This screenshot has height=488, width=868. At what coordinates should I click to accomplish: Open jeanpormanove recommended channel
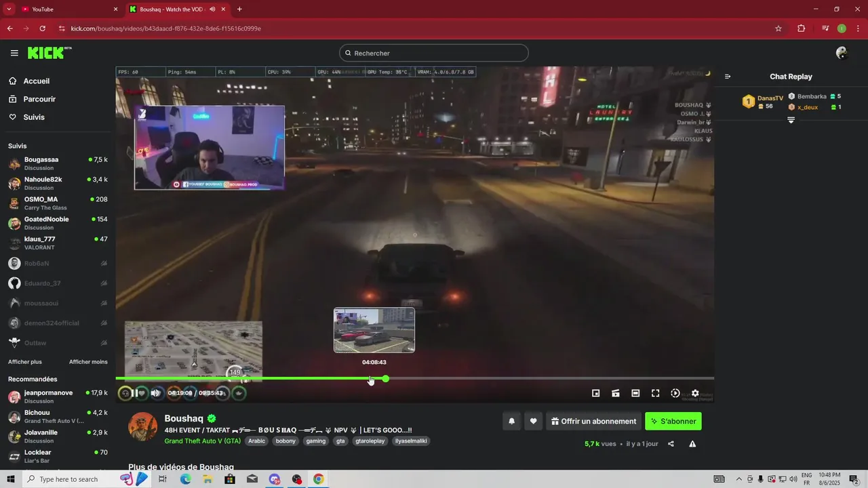coord(58,396)
